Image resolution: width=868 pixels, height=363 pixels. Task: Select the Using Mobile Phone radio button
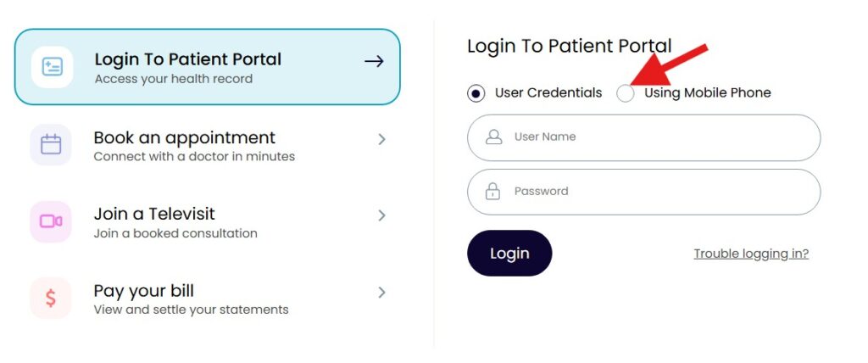[x=626, y=93]
